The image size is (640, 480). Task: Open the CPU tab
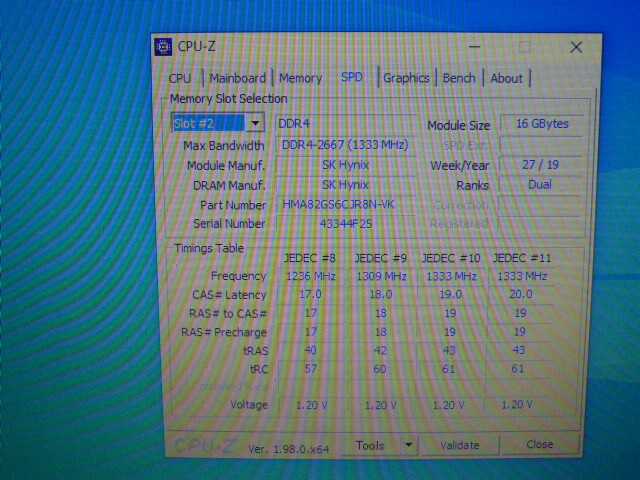(x=180, y=78)
